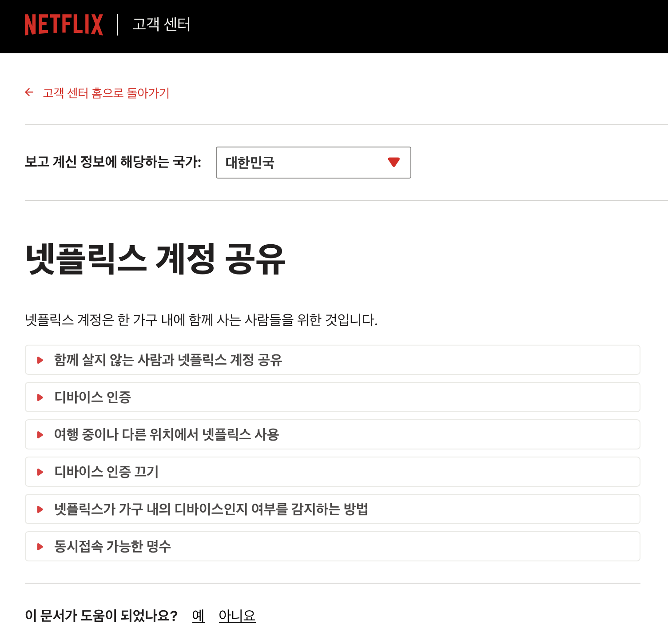Expand the 동시접속 가능한 명수 section
Screen dimensions: 668x644
pos(332,546)
